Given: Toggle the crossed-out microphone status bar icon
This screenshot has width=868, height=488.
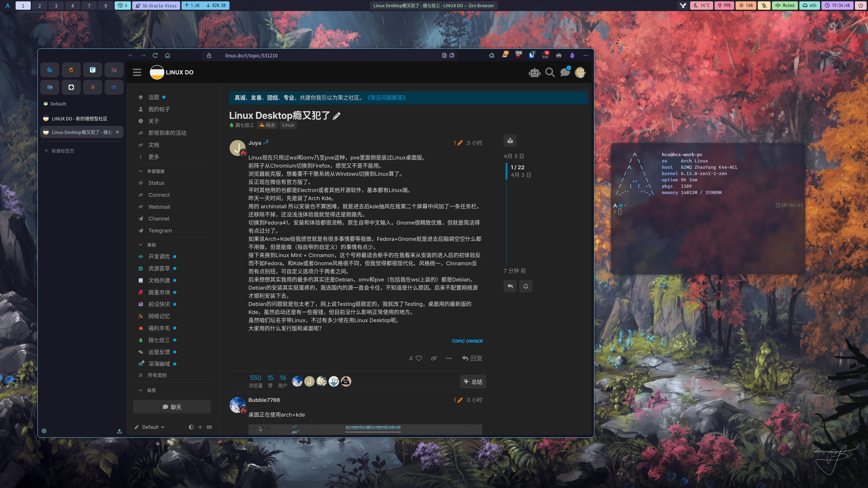Looking at the screenshot, I should tap(764, 5).
